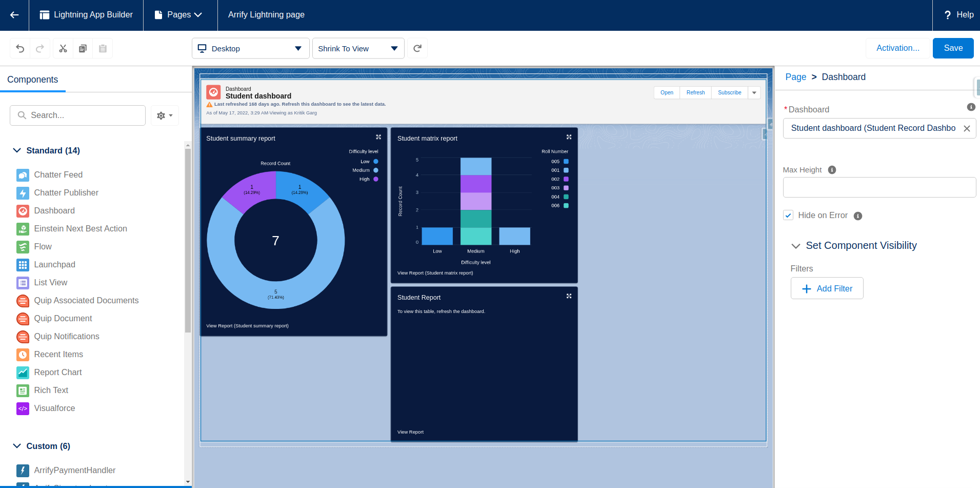
Task: Click the High difficulty legend swatch
Action: click(376, 179)
